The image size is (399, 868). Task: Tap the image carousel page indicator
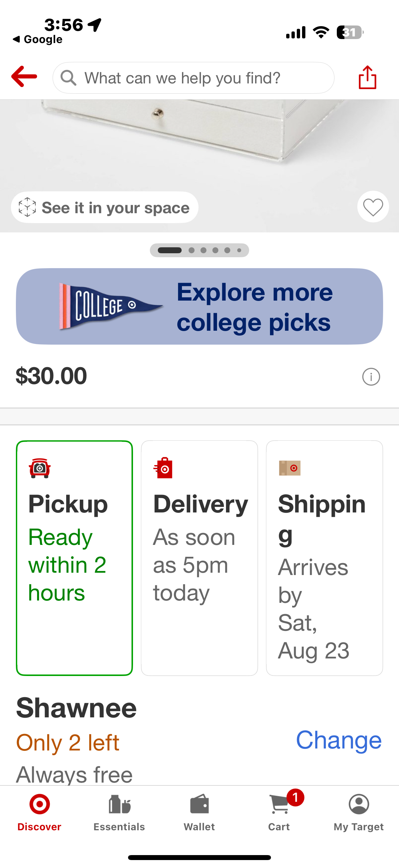199,250
